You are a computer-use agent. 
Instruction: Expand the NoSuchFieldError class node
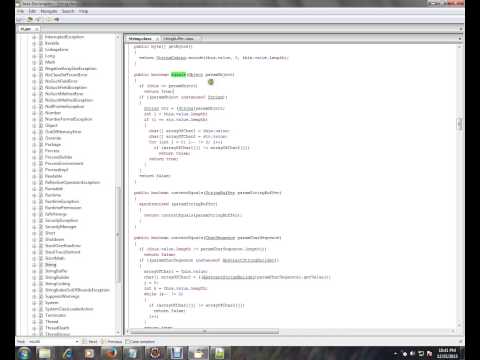pos(34,81)
